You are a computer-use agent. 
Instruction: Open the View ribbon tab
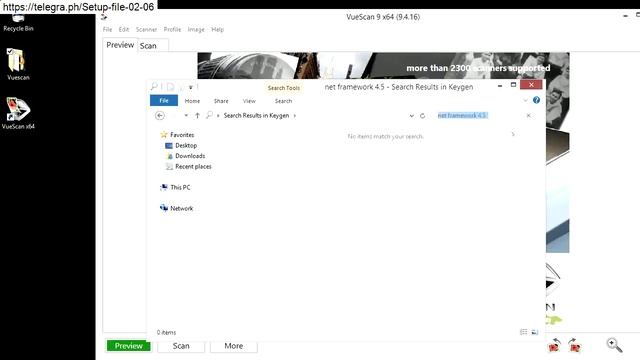[x=249, y=101]
